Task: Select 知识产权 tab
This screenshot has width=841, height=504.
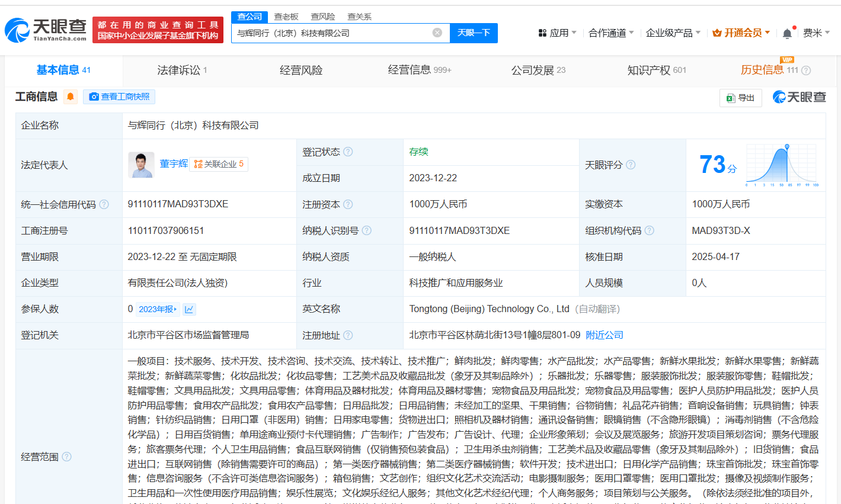Action: pyautogui.click(x=657, y=70)
